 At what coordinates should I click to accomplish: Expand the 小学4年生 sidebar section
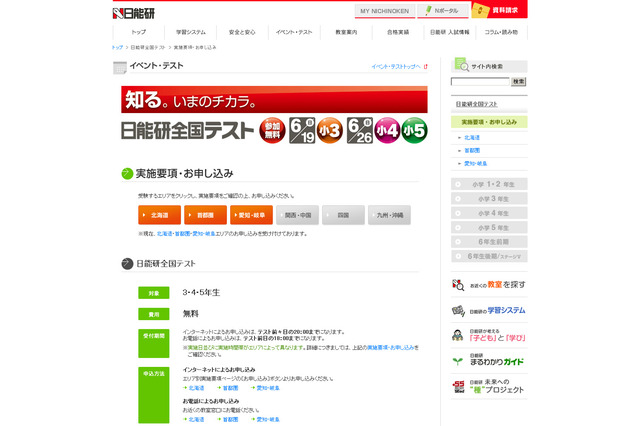[x=489, y=213]
